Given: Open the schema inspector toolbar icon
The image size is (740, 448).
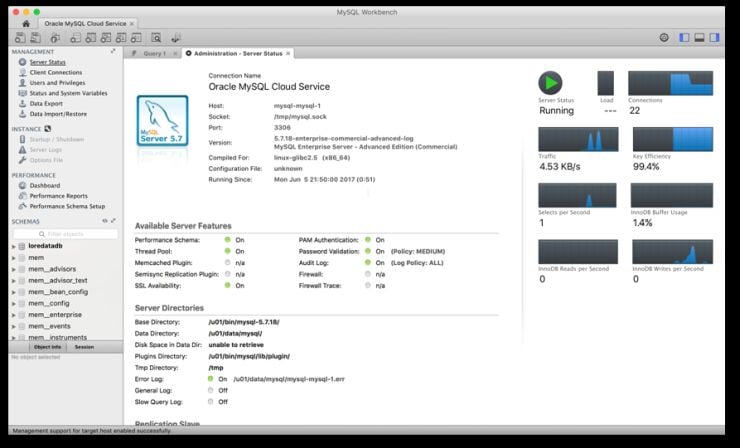Looking at the screenshot, I should pyautogui.click(x=55, y=38).
